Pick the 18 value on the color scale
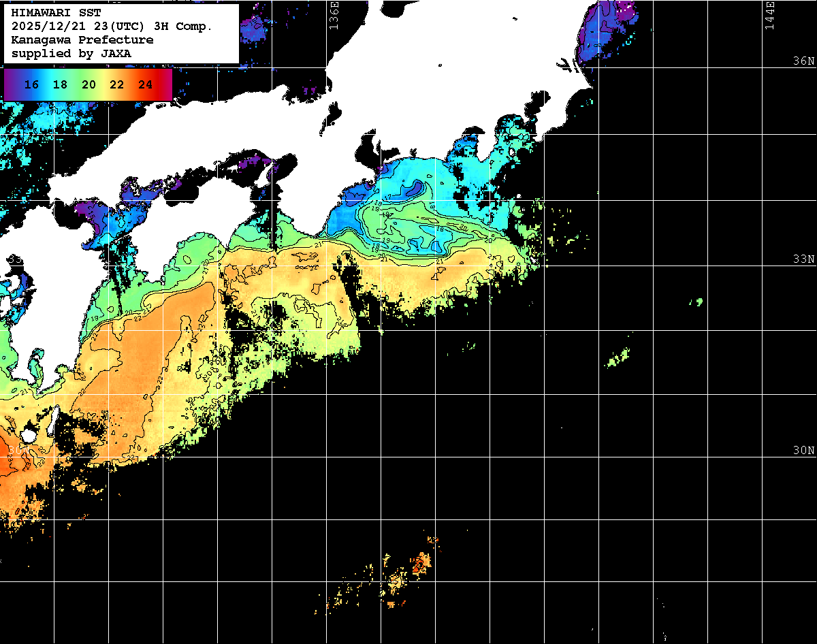Screen dimensions: 817x644 [x=60, y=85]
